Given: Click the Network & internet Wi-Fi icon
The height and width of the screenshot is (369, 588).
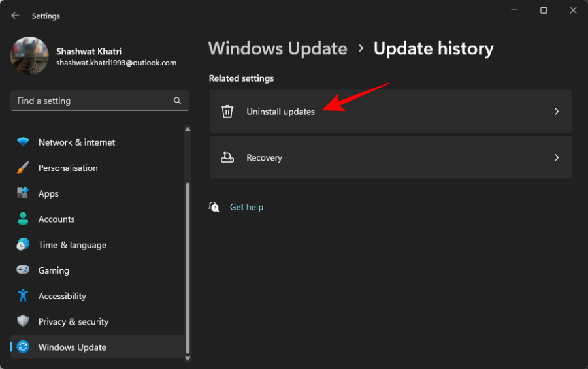Looking at the screenshot, I should pos(23,142).
